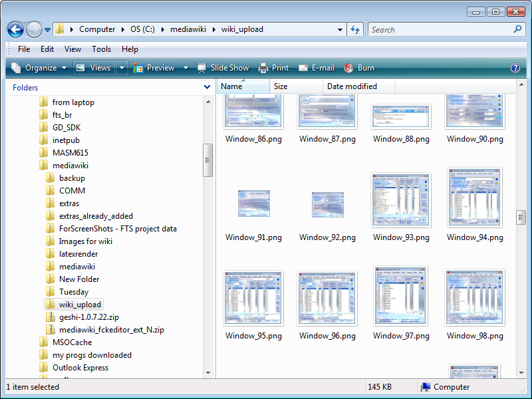Click the Folders pane header label
This screenshot has width=532, height=399.
(25, 88)
